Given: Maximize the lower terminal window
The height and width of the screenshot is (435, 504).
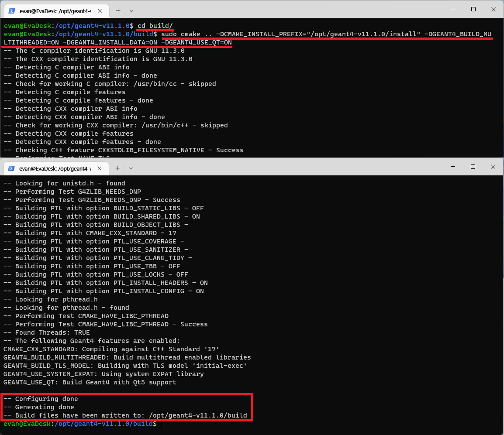Looking at the screenshot, I should pyautogui.click(x=473, y=167).
